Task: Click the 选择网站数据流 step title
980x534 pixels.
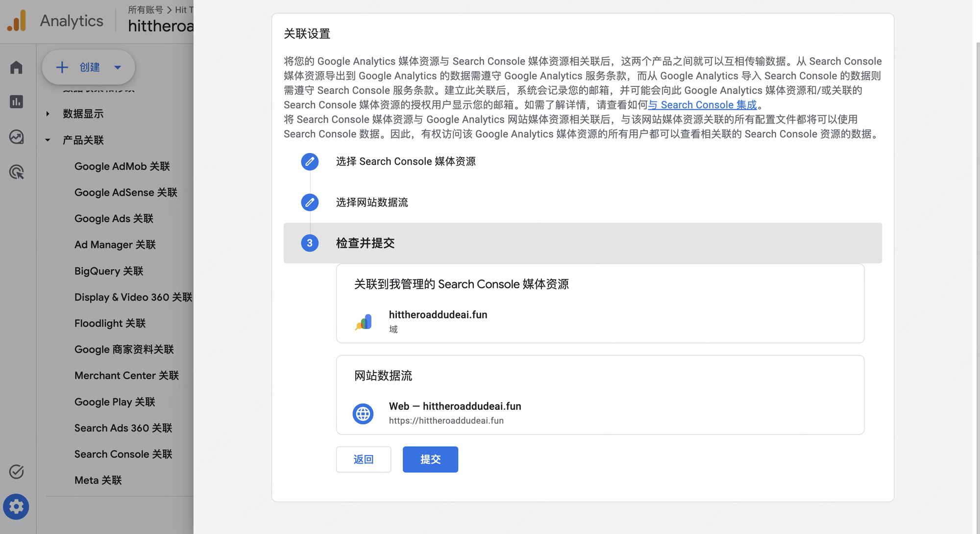Action: click(x=372, y=202)
